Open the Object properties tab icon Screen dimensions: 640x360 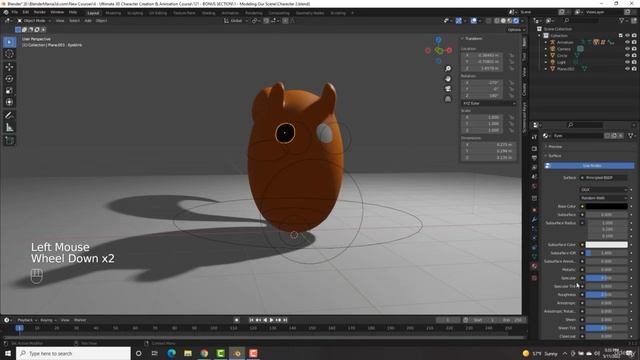[534, 210]
